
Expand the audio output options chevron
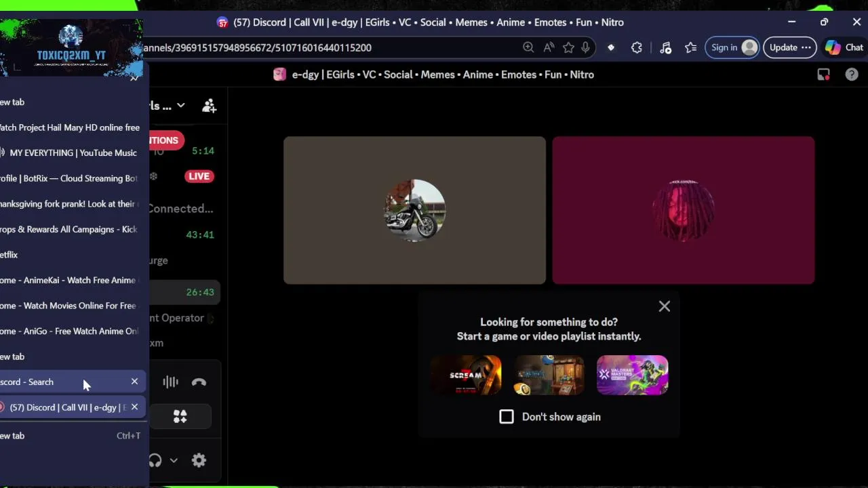[174, 461]
